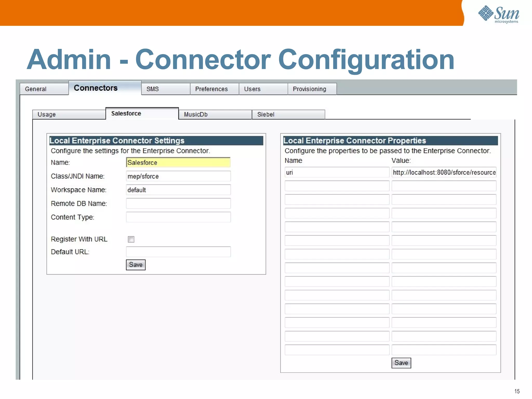
Task: Go to the Users tab
Action: pyautogui.click(x=263, y=89)
